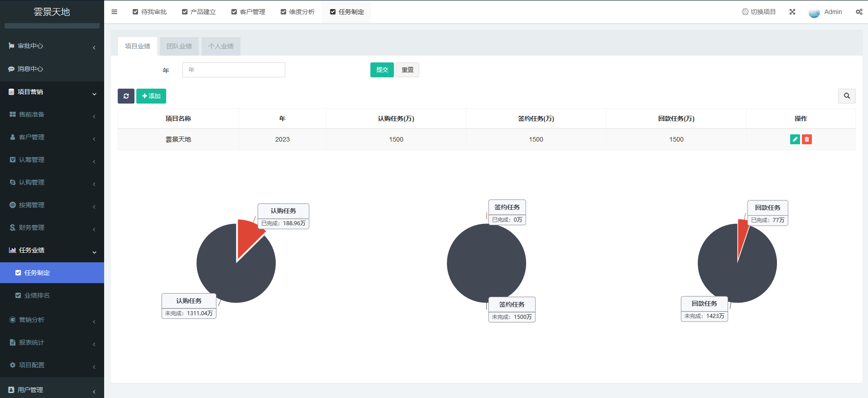This screenshot has height=398, width=868.
Task: Click the 客户管理 person icon in sidebar
Action: [13, 137]
